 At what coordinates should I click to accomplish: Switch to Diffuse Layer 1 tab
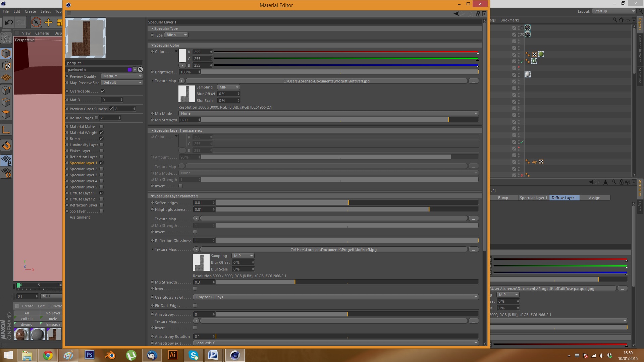coord(564,198)
